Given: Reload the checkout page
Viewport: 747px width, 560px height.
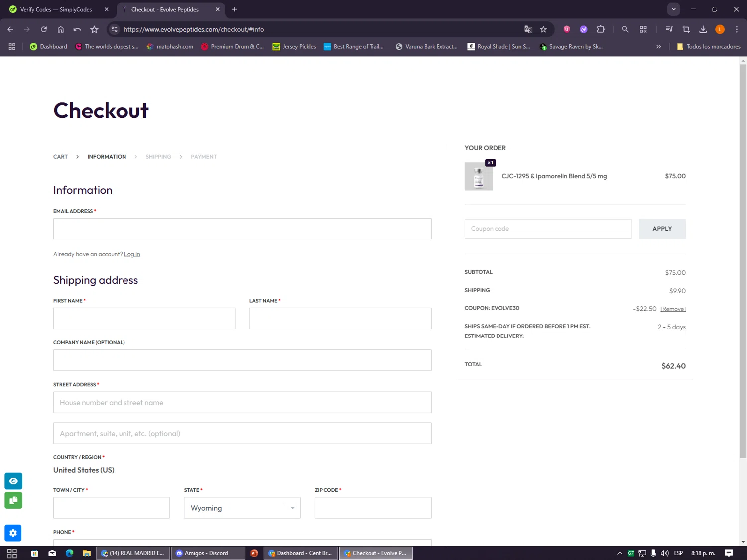Looking at the screenshot, I should (44, 29).
